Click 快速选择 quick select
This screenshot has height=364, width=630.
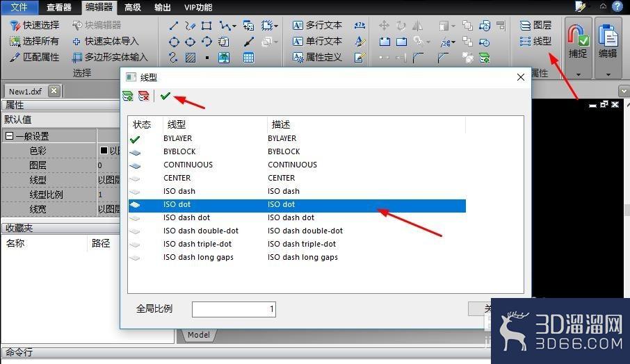tap(35, 25)
